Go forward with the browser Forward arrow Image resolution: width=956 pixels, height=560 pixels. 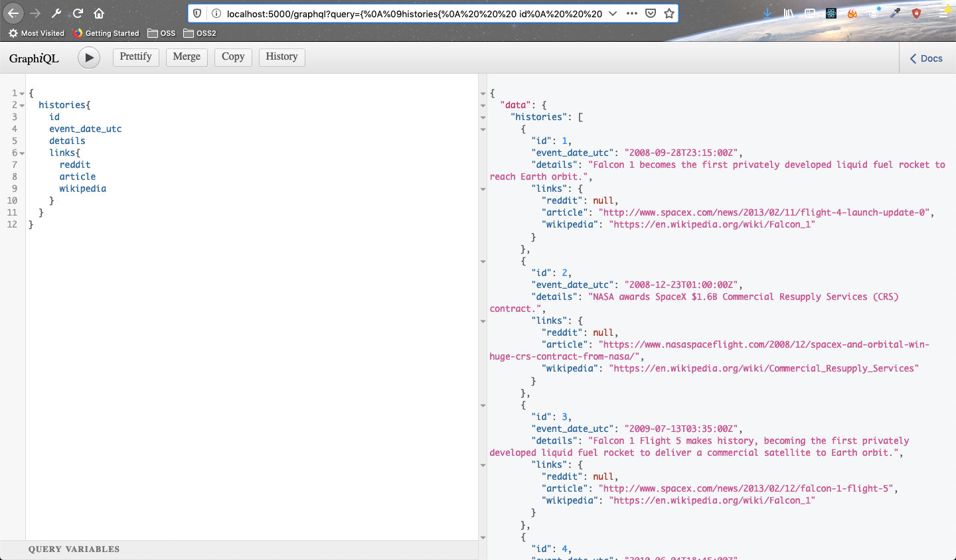point(35,13)
